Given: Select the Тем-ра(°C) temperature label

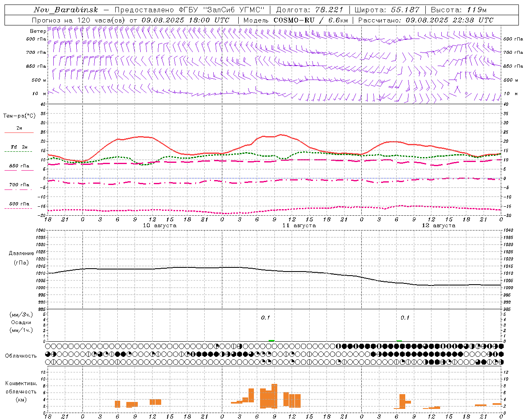Looking at the screenshot, I should tap(19, 116).
